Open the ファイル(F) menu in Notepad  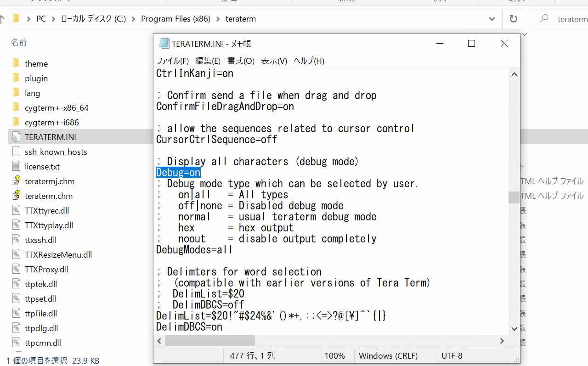coord(173,61)
